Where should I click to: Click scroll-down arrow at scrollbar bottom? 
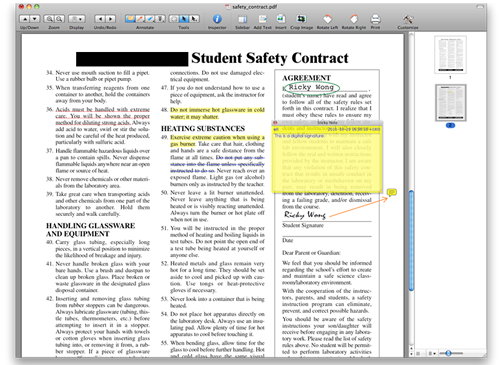point(411,353)
